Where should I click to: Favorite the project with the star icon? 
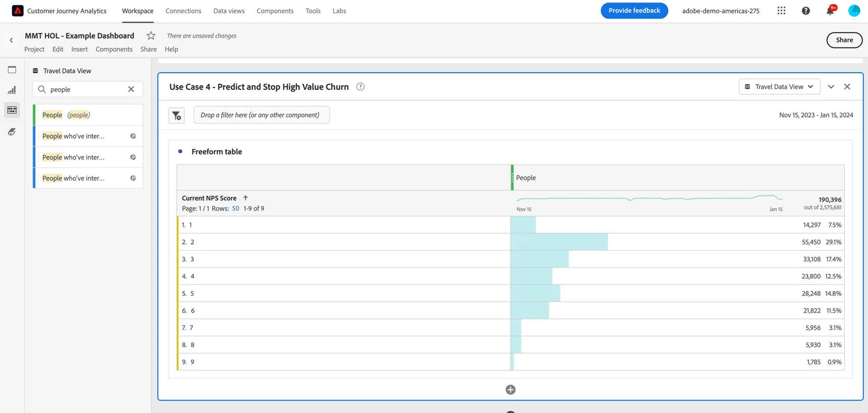coord(151,36)
